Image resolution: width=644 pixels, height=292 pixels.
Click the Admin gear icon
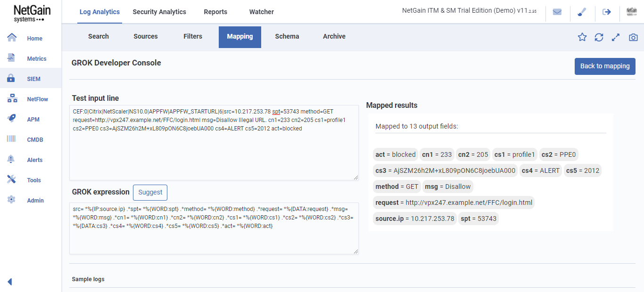point(11,200)
